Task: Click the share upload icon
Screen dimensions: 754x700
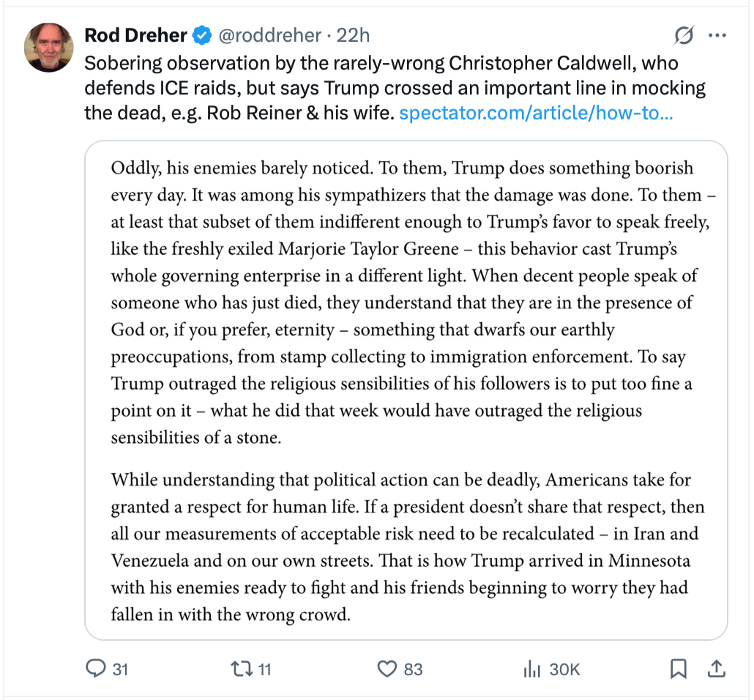Action: (717, 668)
